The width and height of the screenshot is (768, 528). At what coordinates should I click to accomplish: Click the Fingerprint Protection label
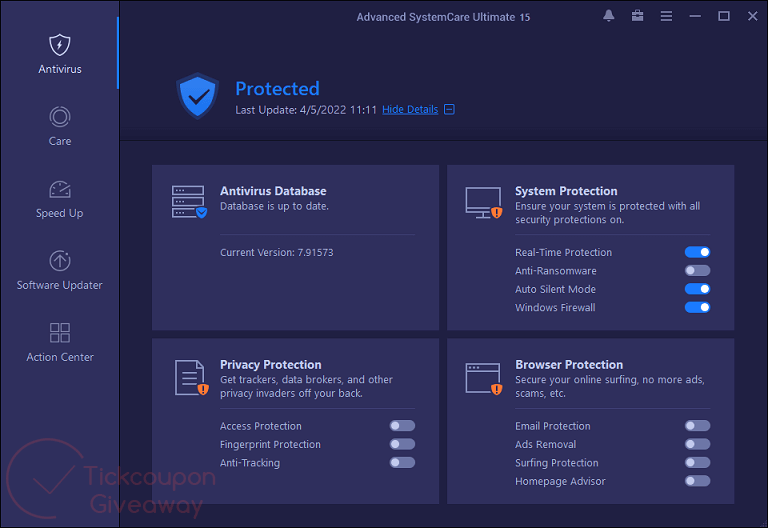(270, 445)
